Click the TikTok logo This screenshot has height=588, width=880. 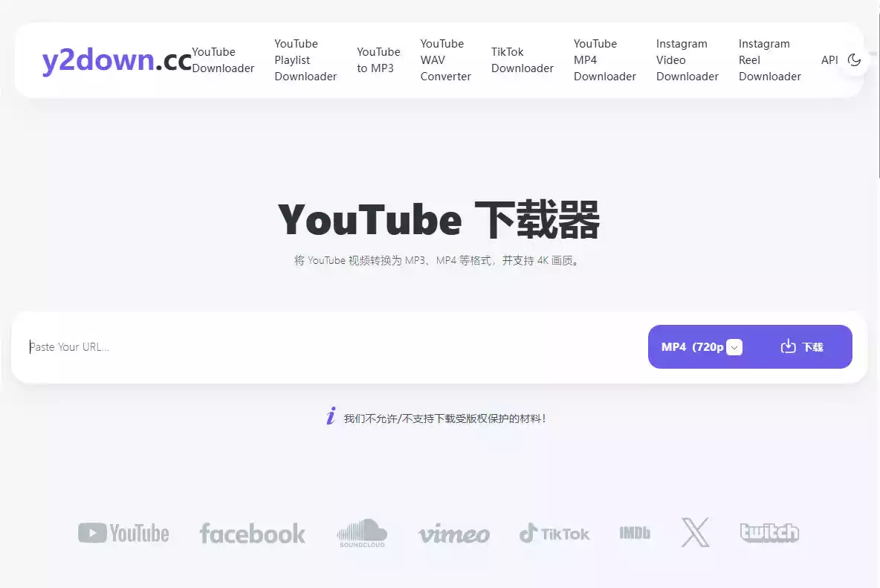[554, 533]
